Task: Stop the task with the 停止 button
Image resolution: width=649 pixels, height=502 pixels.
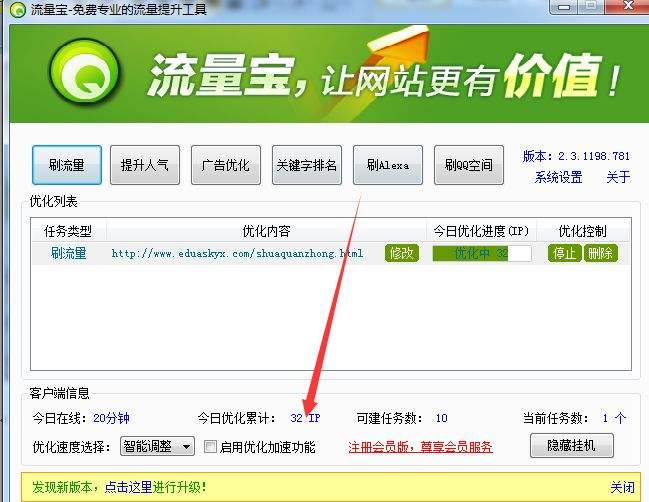Action: (x=565, y=253)
